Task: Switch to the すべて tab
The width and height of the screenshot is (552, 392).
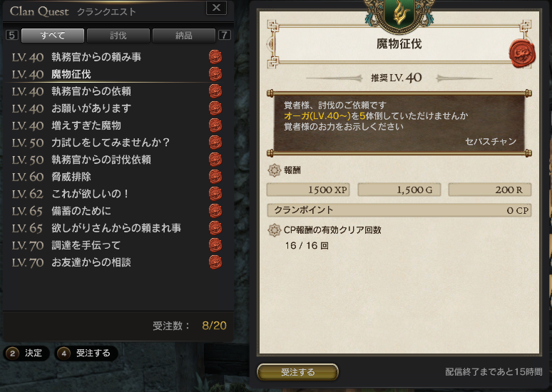Action: click(x=53, y=36)
